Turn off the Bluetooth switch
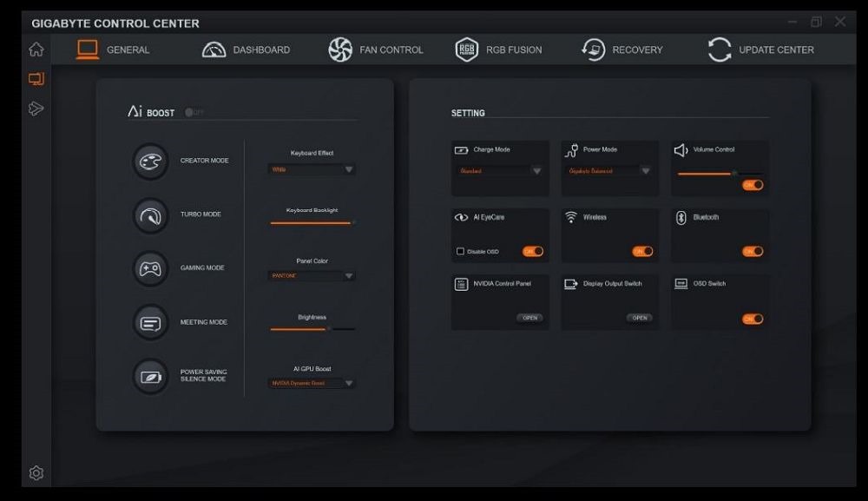The height and width of the screenshot is (501, 868). click(753, 251)
